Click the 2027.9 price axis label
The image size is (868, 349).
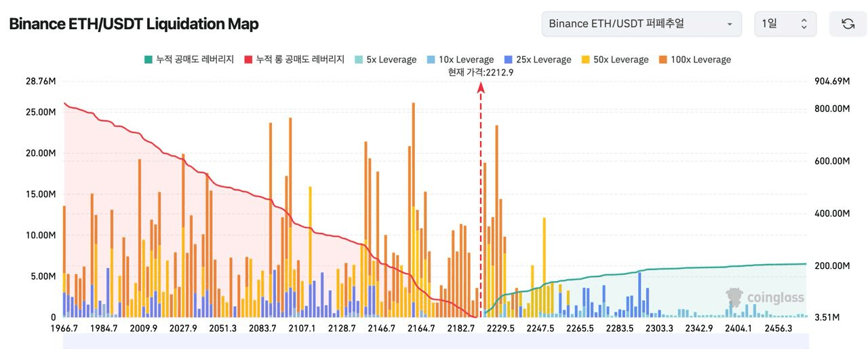pos(183,329)
